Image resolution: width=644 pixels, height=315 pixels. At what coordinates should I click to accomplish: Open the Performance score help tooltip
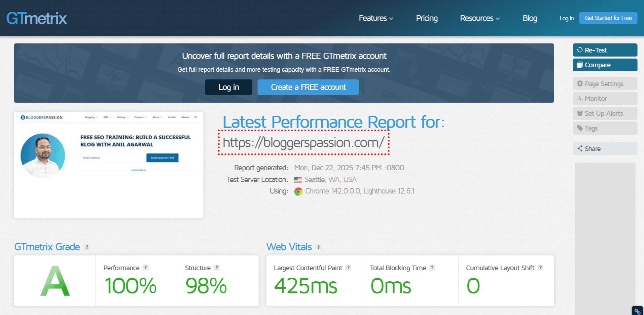(x=145, y=268)
